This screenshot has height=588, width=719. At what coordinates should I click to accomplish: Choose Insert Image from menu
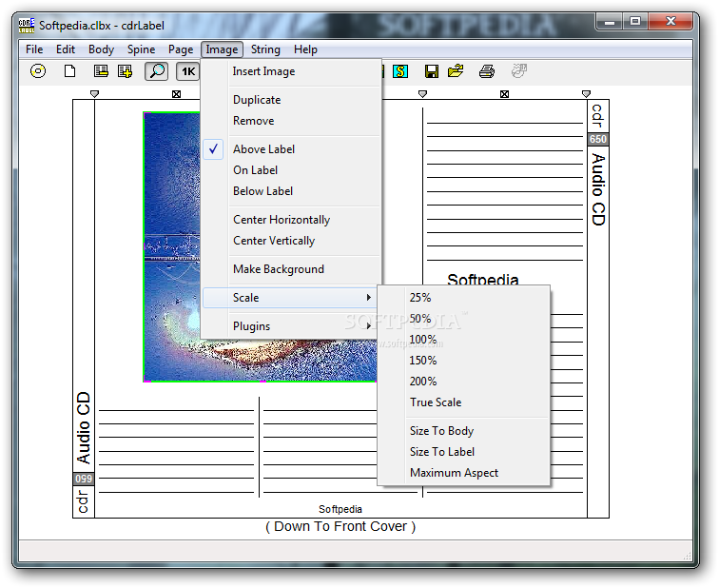[x=292, y=71]
